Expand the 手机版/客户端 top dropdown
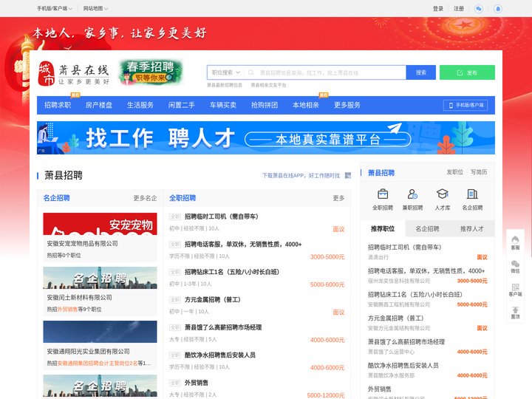Image resolution: width=532 pixels, height=399 pixels. 54,8
